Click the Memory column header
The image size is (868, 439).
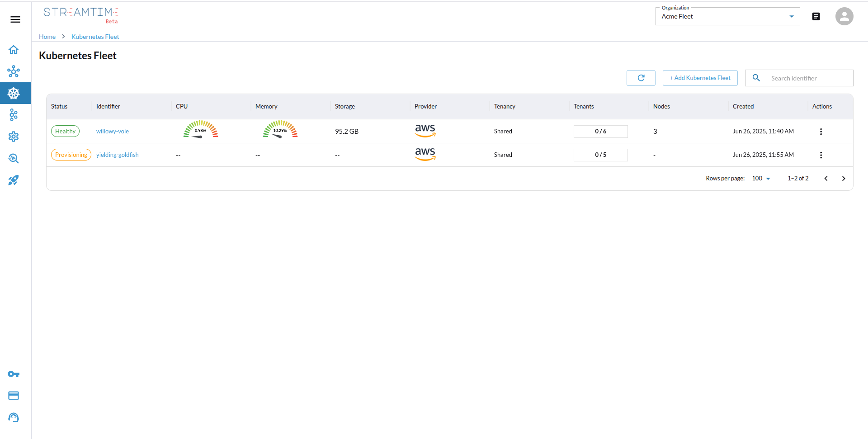[266, 106]
